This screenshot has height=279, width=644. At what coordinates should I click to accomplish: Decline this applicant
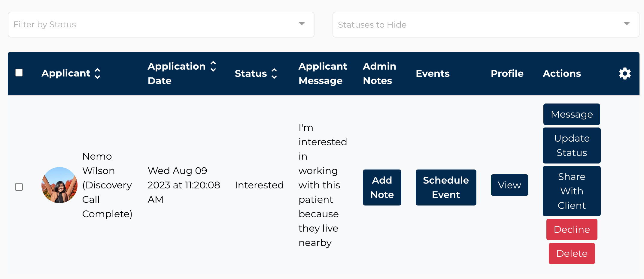tap(572, 229)
